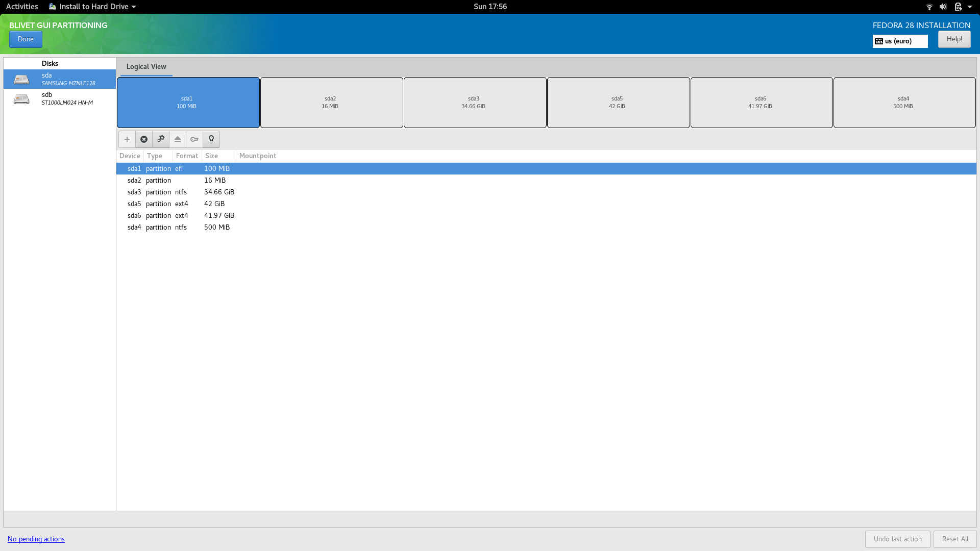Screen dimensions: 980x551
Task: Open the Activities overview
Action: [22, 7]
